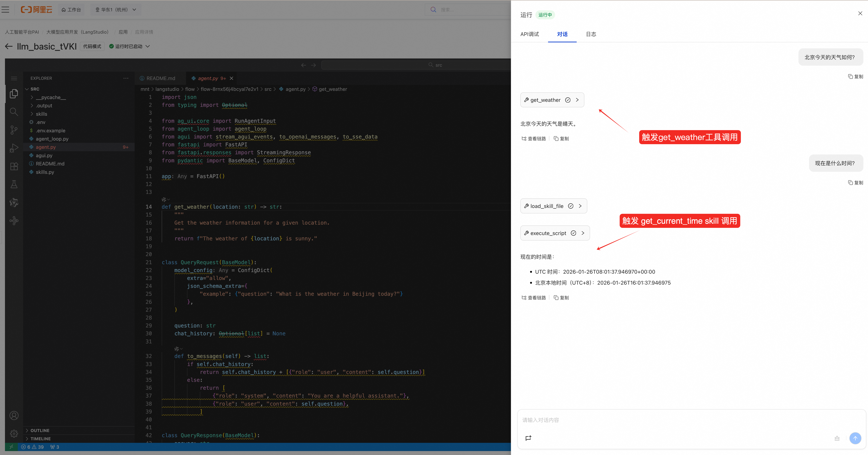Expand the execute_script tool call

(x=583, y=233)
